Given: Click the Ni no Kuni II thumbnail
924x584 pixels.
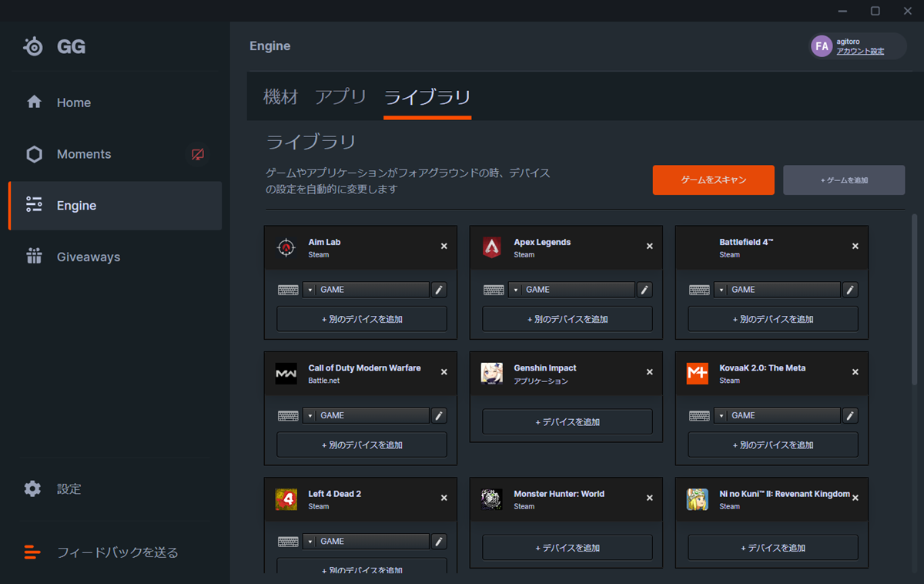Looking at the screenshot, I should coord(697,499).
